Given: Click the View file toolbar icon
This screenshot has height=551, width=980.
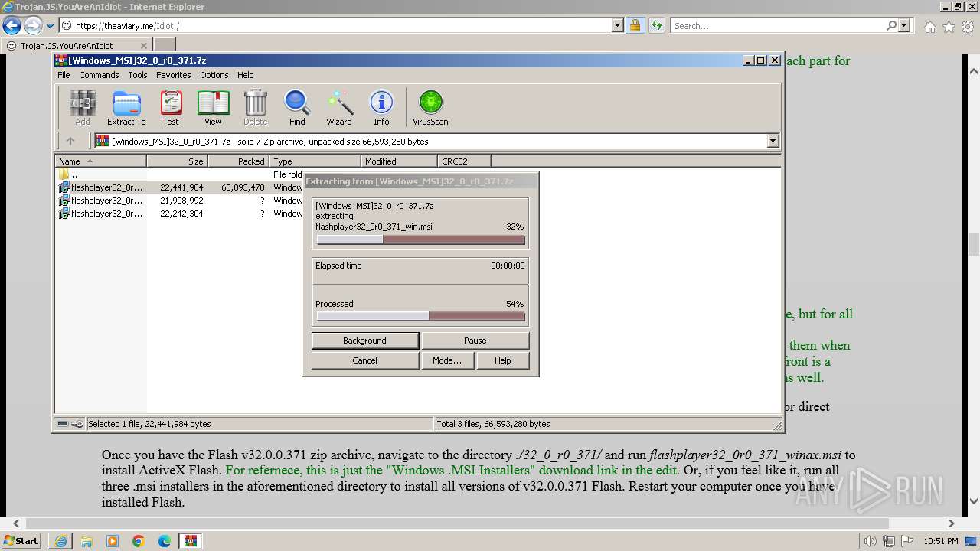Looking at the screenshot, I should [x=213, y=107].
